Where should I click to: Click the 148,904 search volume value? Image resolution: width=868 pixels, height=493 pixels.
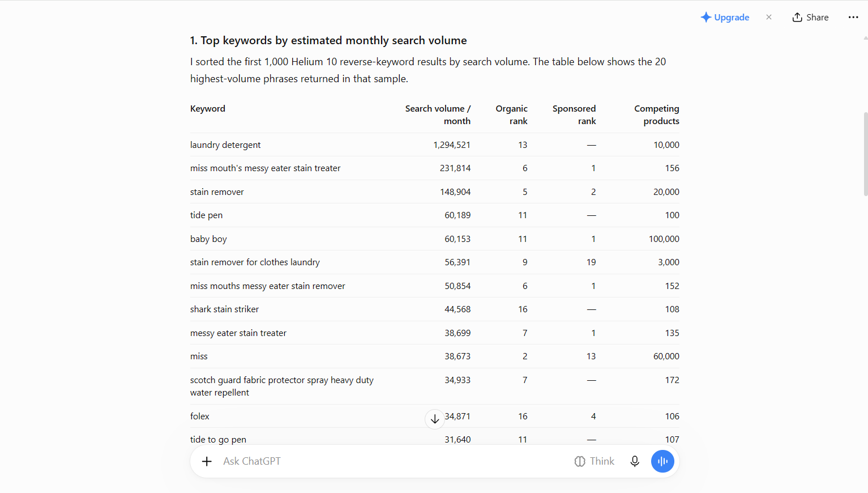pyautogui.click(x=455, y=192)
